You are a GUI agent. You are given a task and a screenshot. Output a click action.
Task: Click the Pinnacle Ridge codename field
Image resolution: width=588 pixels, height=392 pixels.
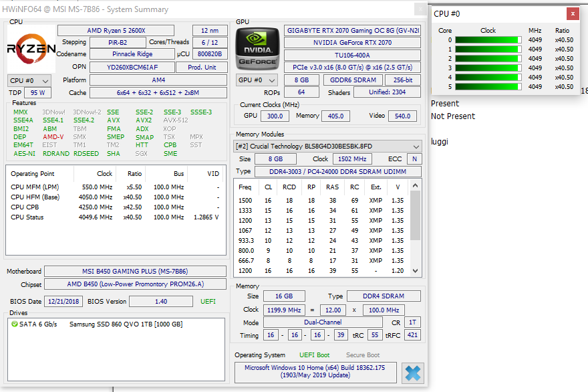tap(132, 54)
